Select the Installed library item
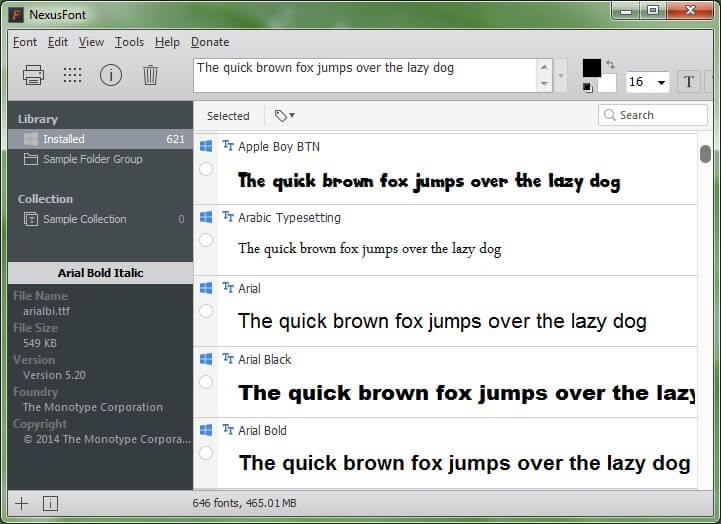Image resolution: width=721 pixels, height=524 pixels. point(100,139)
